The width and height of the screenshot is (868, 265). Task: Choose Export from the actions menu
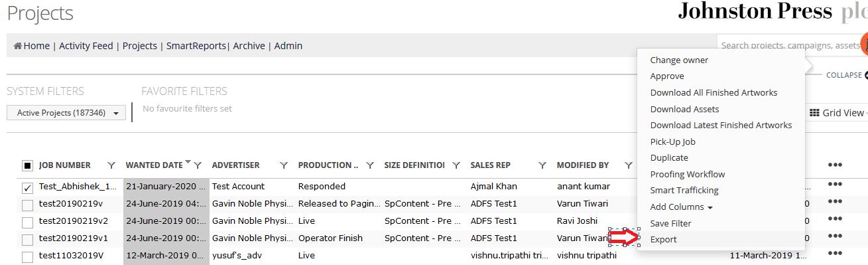664,240
